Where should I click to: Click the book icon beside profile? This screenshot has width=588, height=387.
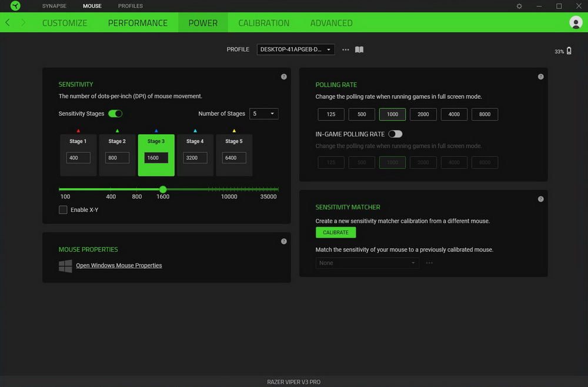click(x=359, y=50)
